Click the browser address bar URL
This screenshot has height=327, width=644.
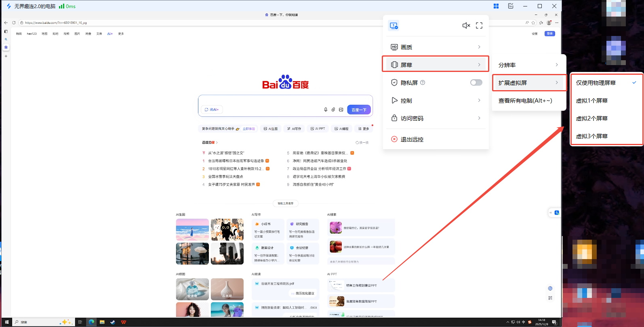(56, 23)
